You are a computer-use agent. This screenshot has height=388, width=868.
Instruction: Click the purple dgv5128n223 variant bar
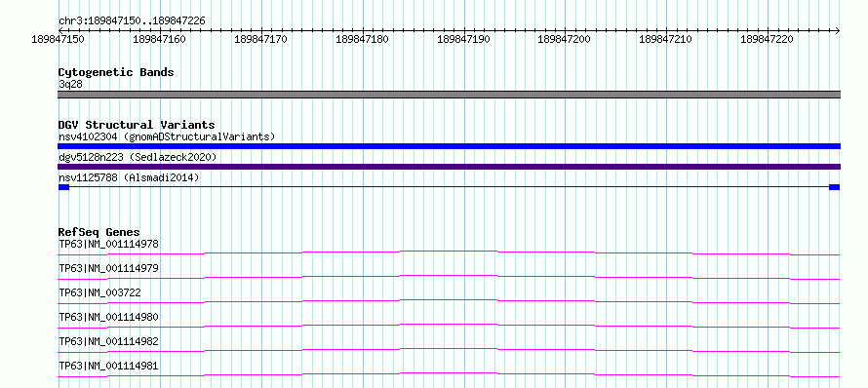click(x=449, y=167)
